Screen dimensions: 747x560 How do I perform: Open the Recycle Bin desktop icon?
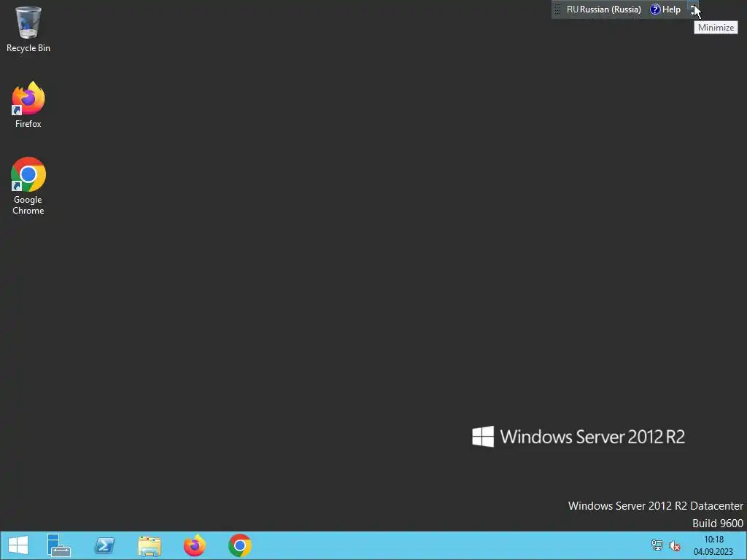[x=28, y=28]
